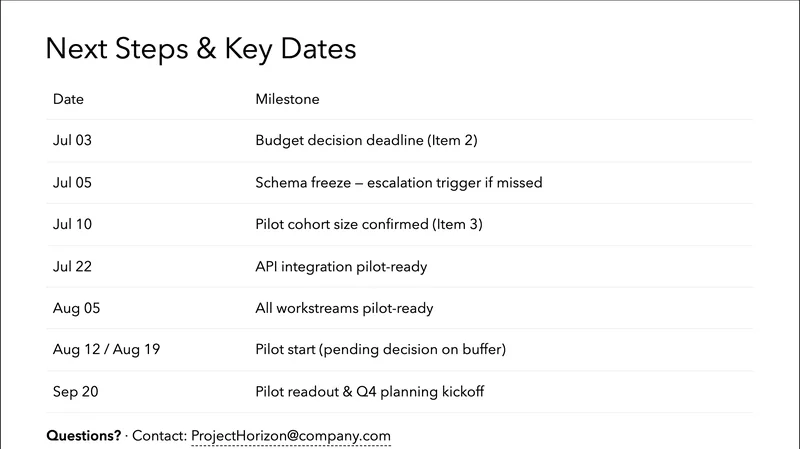Select 'Pilot cohort size confirmed (Item 3)' text
This screenshot has width=800, height=449.
pyautogui.click(x=369, y=225)
